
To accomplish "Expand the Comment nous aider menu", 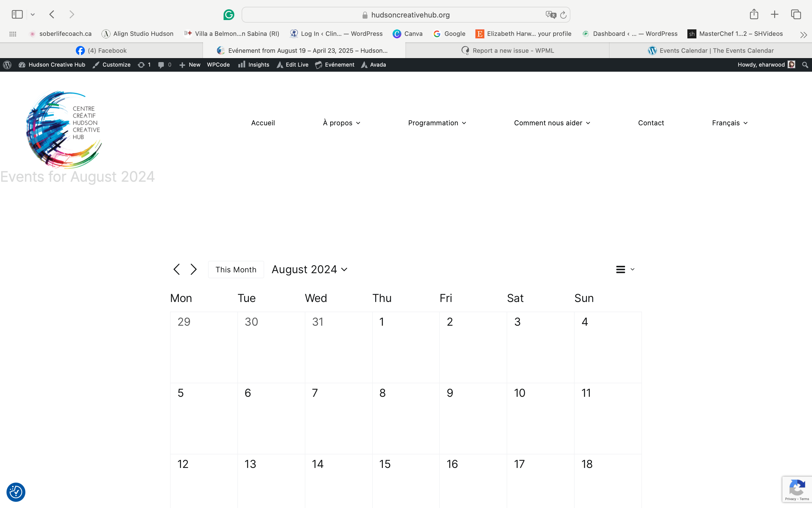I will pyautogui.click(x=552, y=123).
